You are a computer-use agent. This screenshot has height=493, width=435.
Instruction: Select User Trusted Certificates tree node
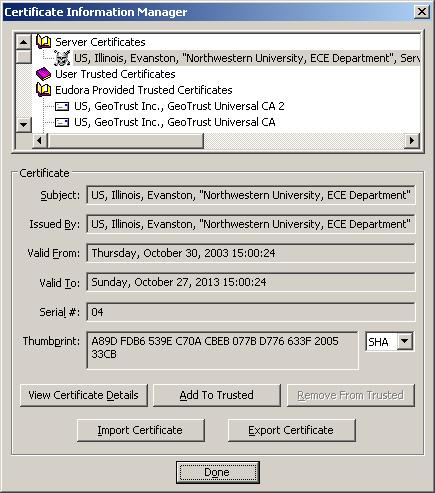click(x=115, y=74)
